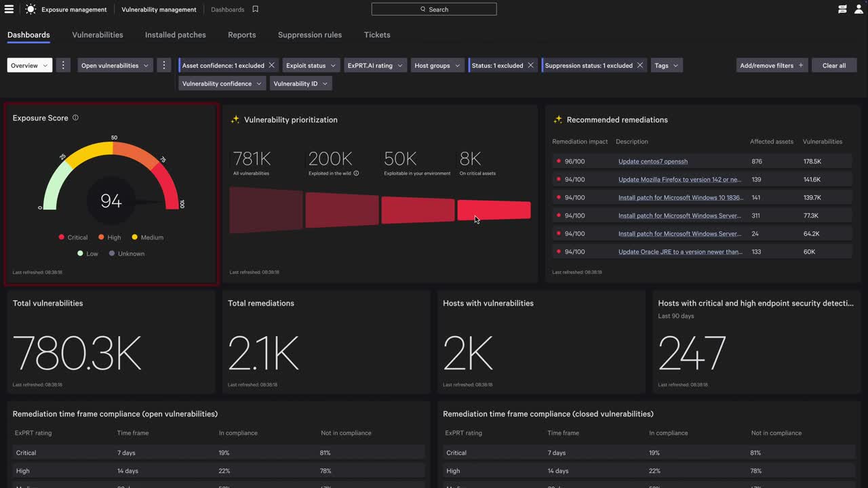Open kebab menu next to Overview

[63, 66]
